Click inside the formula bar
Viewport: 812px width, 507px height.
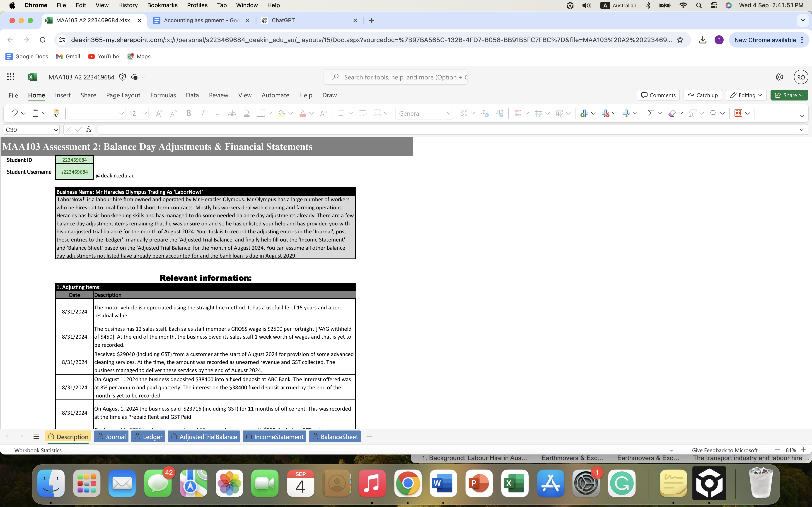(268, 129)
